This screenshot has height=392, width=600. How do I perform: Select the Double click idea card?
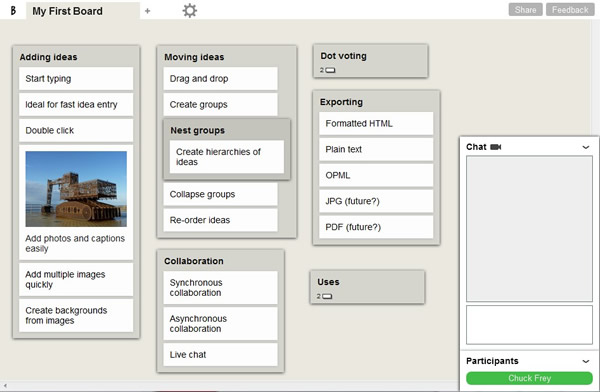tap(76, 130)
